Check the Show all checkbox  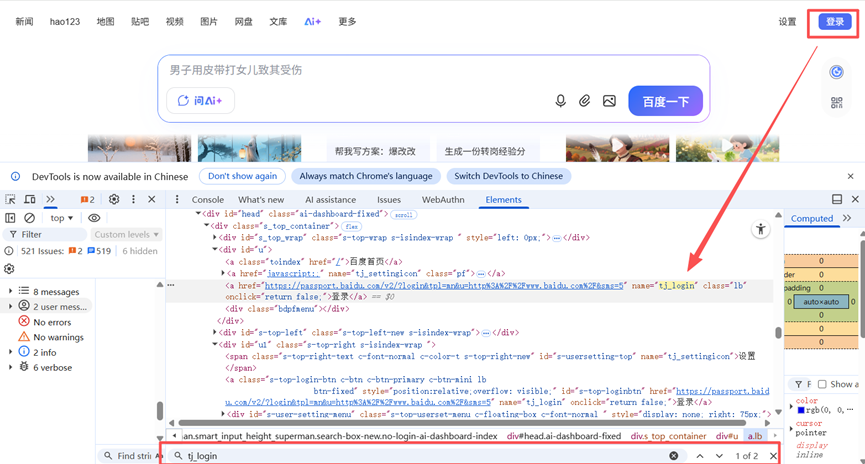tap(822, 384)
